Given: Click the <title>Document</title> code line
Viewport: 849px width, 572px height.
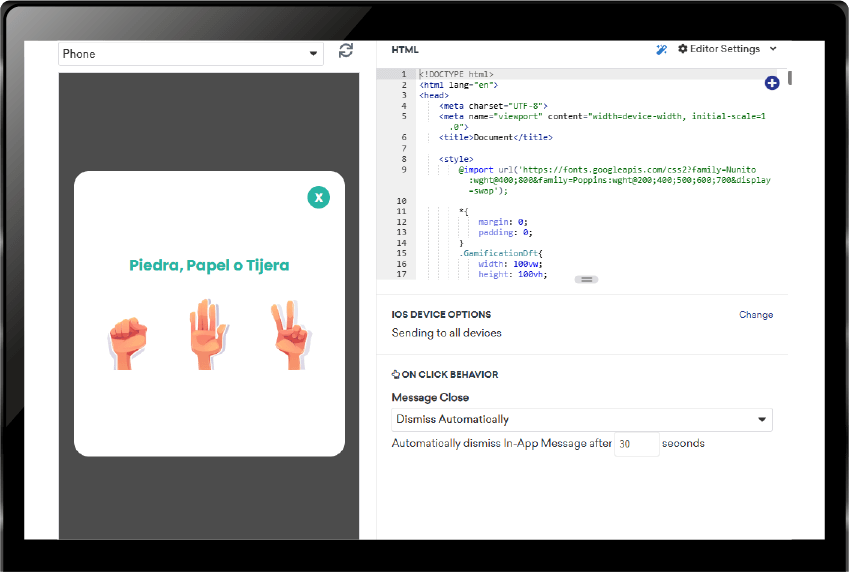Looking at the screenshot, I should coord(496,138).
